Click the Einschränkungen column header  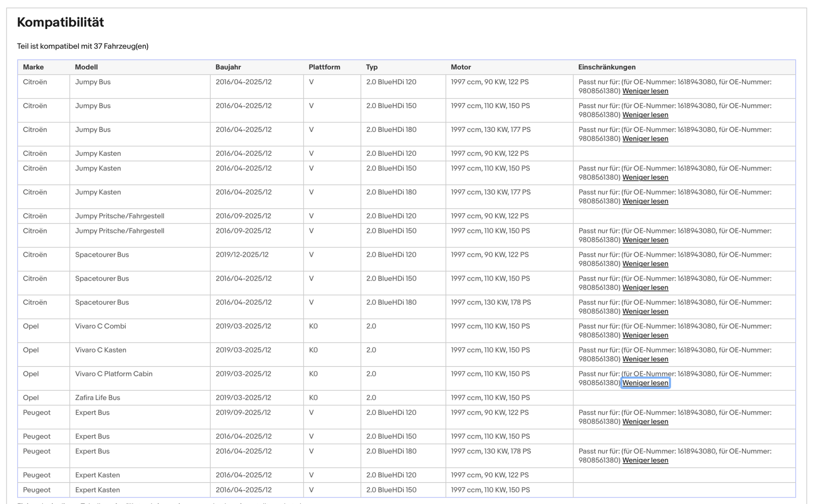pos(607,67)
